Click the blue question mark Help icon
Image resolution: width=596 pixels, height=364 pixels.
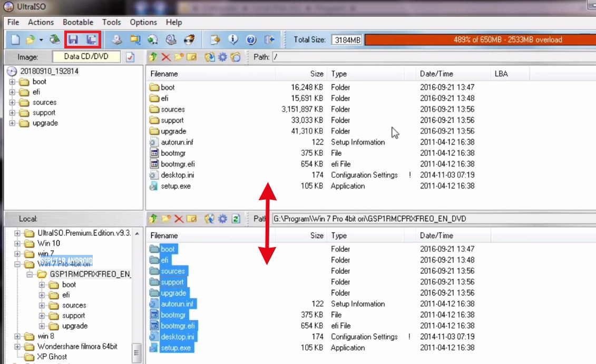251,40
